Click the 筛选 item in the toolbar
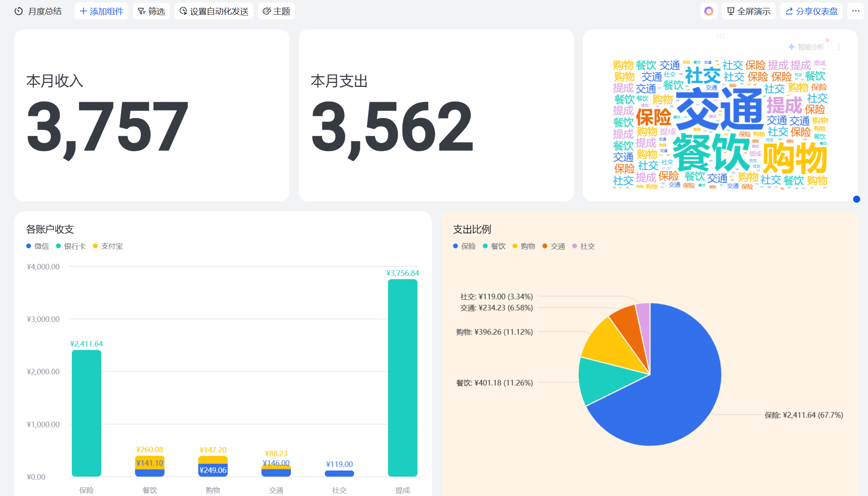The height and width of the screenshot is (496, 868). [151, 11]
